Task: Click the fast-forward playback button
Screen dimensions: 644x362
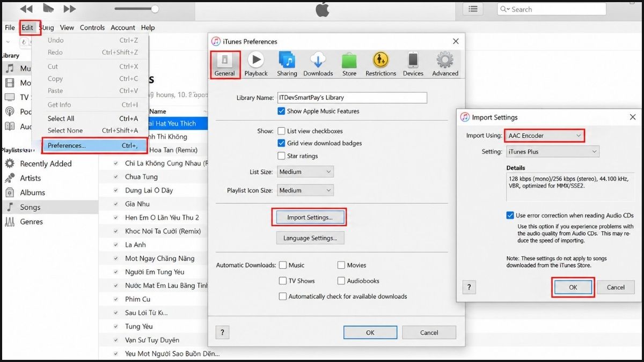Action: (x=70, y=9)
